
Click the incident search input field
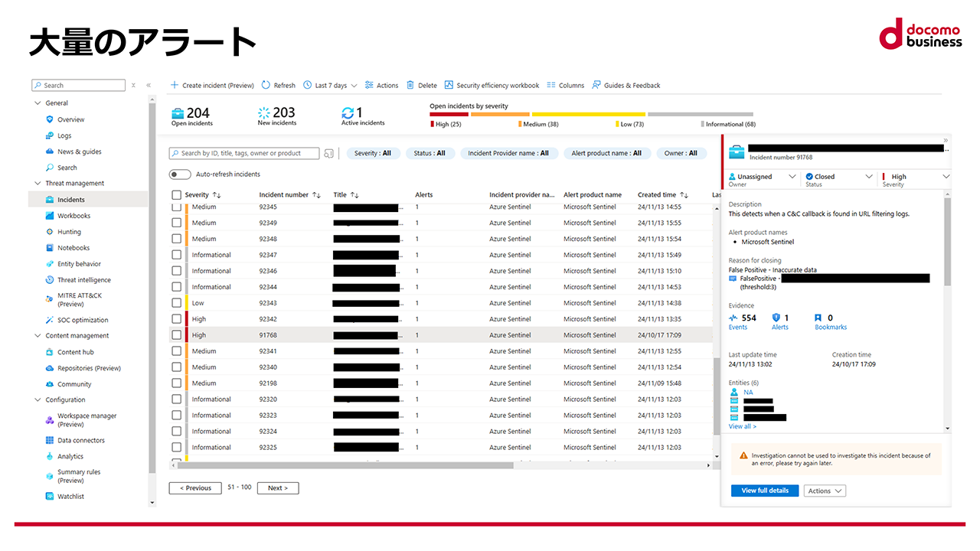tap(244, 153)
